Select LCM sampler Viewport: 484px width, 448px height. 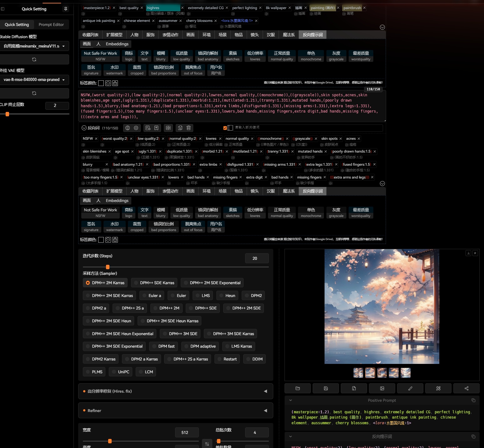point(146,372)
